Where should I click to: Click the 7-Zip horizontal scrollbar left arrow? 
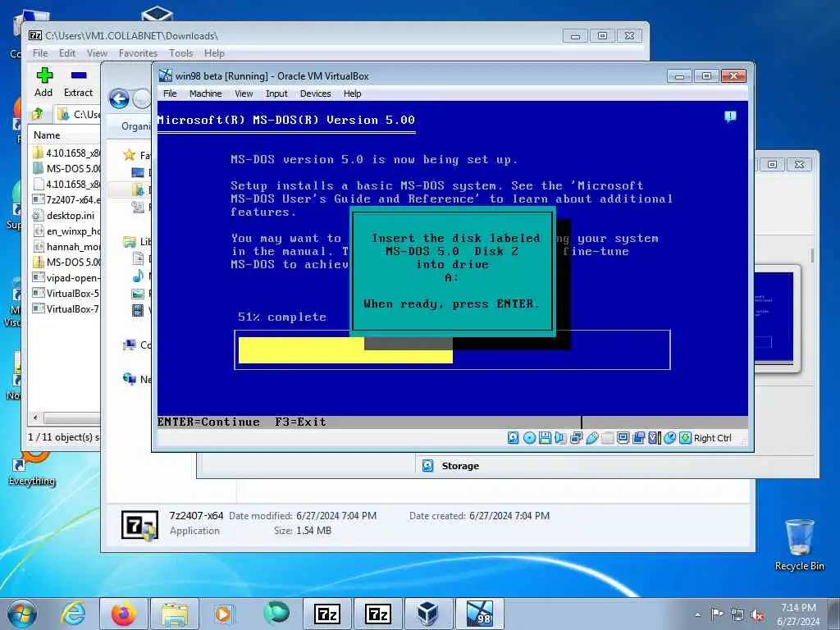point(35,418)
